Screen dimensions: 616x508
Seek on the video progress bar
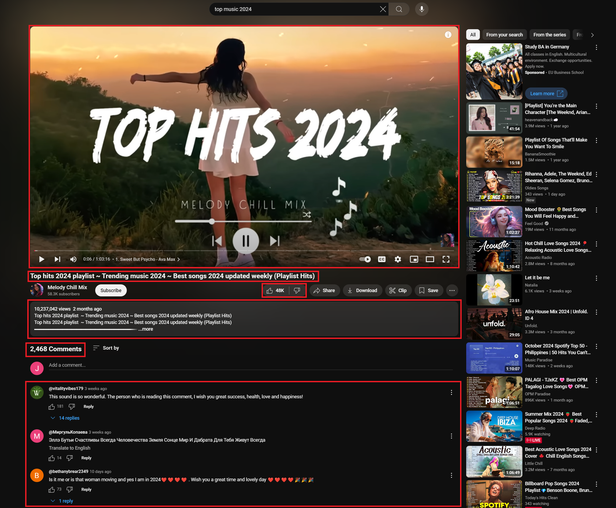tap(244, 250)
